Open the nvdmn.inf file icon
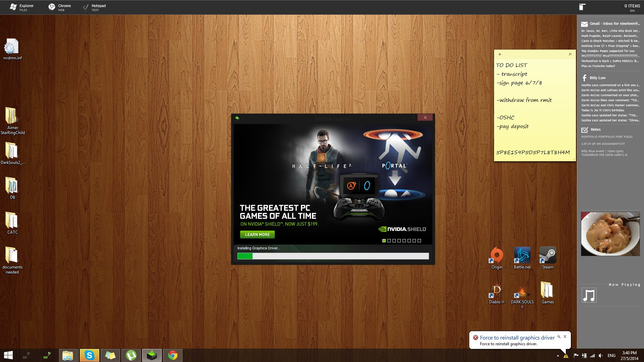Image resolution: width=644 pixels, height=362 pixels. coord(12,49)
